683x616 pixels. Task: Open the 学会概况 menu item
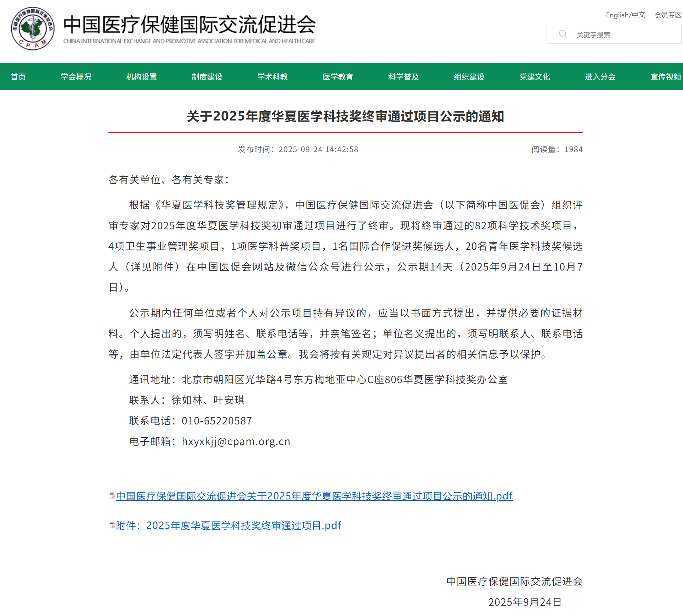click(x=76, y=77)
